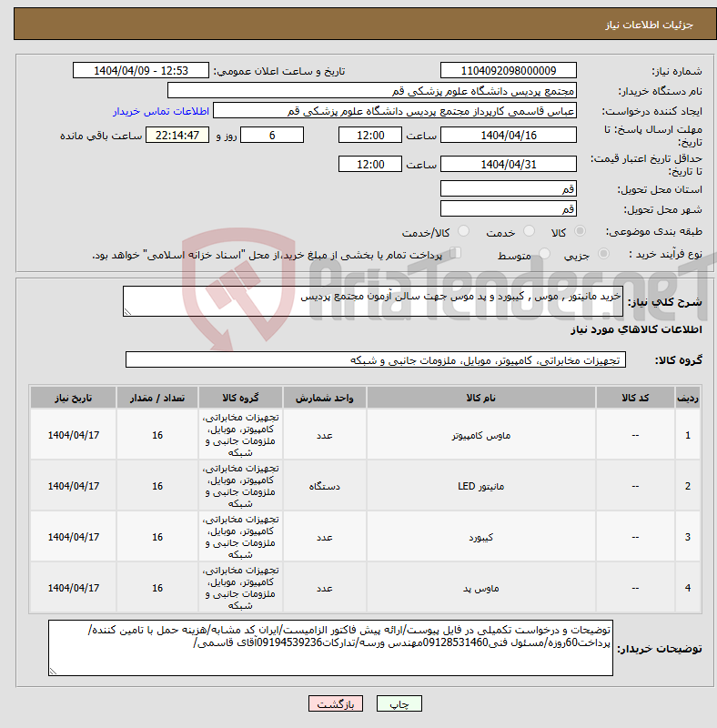
Task: Select the متوسط purchase type radio
Action: pos(544,254)
